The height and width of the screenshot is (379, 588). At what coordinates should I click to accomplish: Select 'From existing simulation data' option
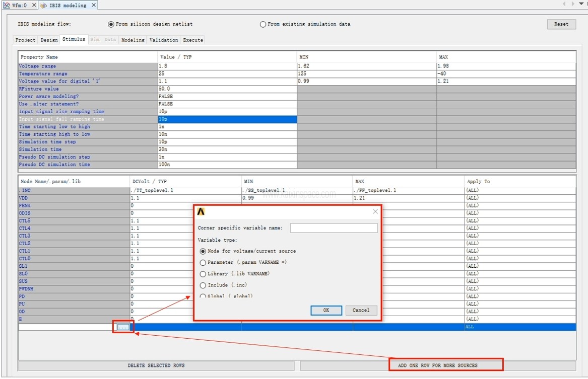pyautogui.click(x=263, y=24)
